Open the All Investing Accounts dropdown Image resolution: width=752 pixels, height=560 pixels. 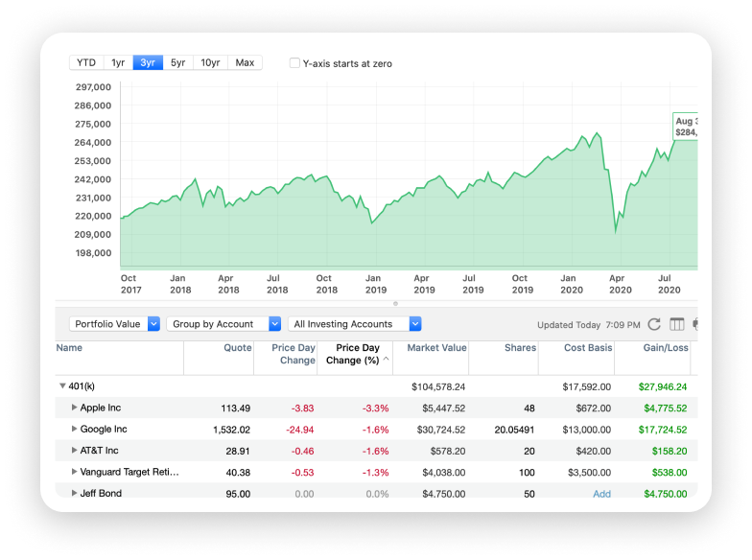(x=355, y=324)
